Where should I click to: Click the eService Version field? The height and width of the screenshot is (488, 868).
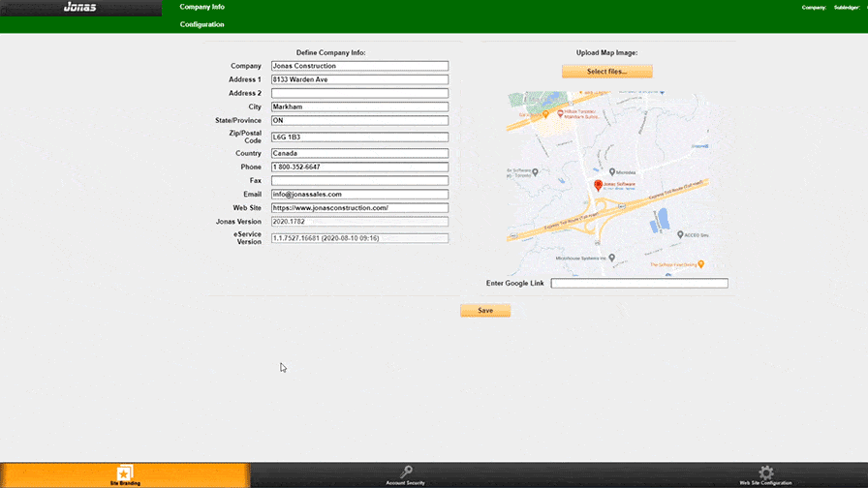coord(359,238)
